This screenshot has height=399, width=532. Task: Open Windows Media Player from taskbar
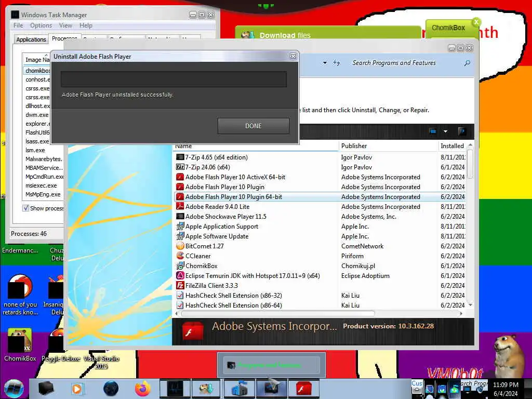pos(77,389)
